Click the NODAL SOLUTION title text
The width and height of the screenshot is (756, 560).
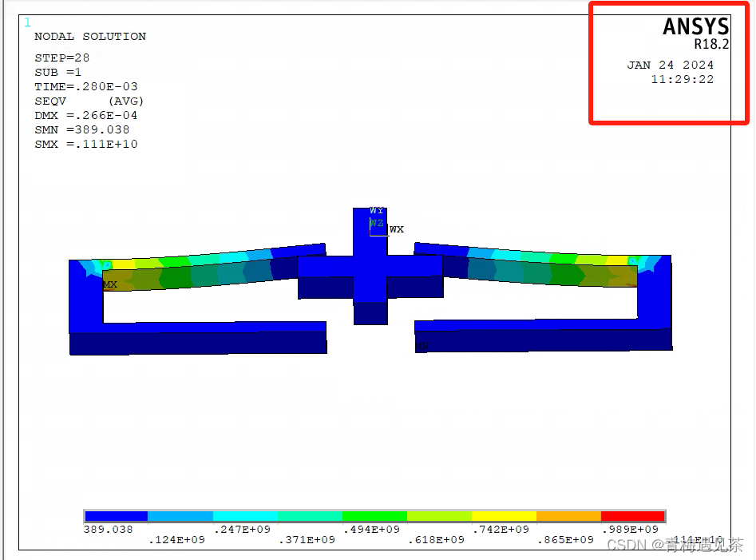pos(89,36)
